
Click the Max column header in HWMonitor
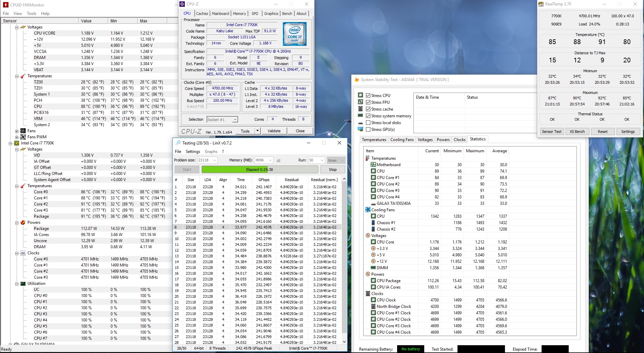click(x=152, y=21)
